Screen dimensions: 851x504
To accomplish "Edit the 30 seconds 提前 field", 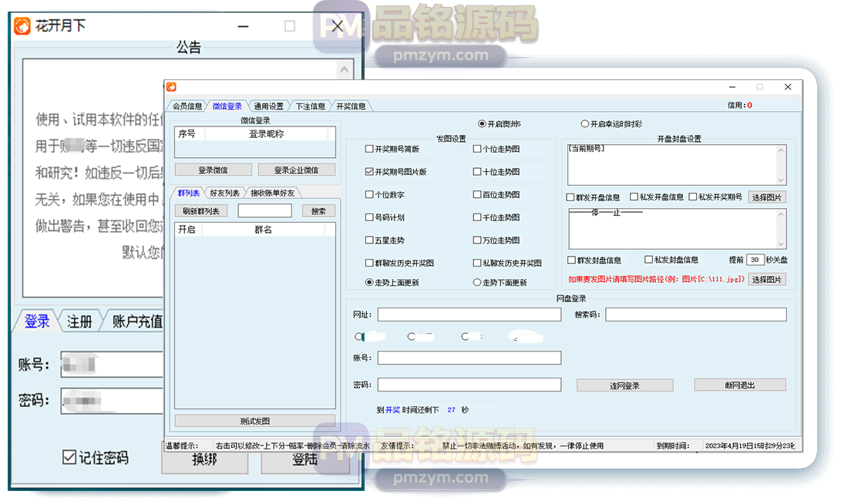I will pos(755,260).
